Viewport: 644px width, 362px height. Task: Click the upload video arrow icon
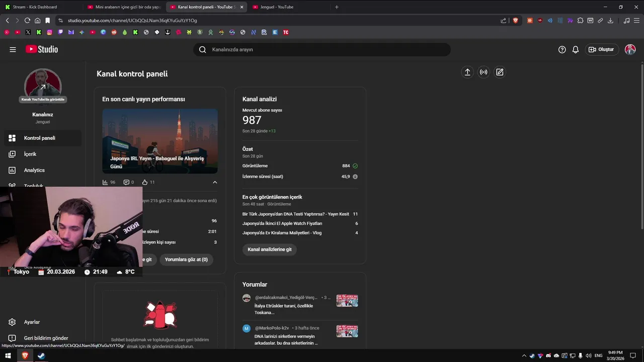pos(467,72)
